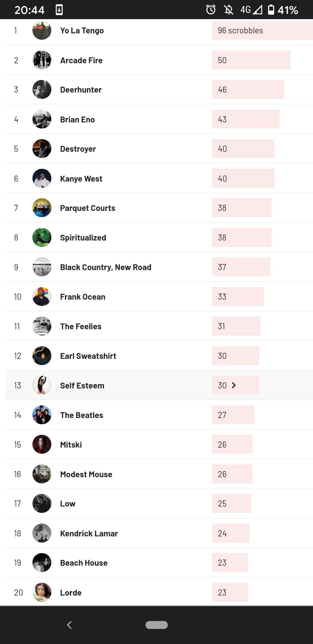
Task: Tap the battery icon in the status bar
Action: tap(271, 10)
